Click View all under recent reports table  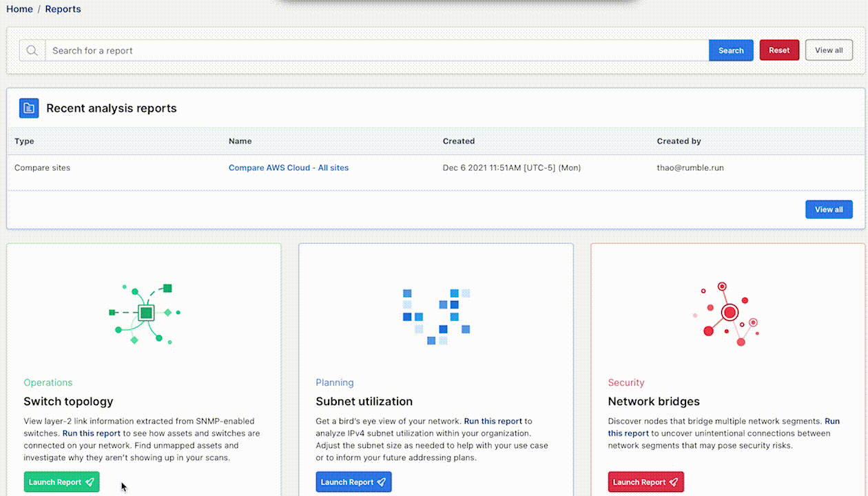[x=829, y=209]
